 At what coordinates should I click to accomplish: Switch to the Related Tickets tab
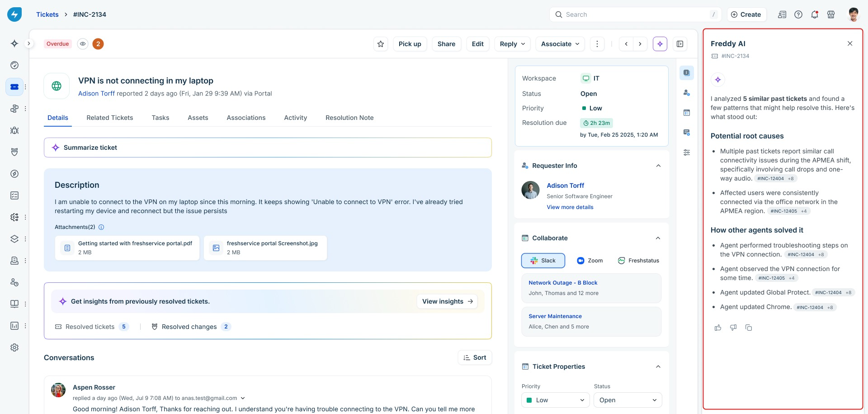pyautogui.click(x=110, y=118)
